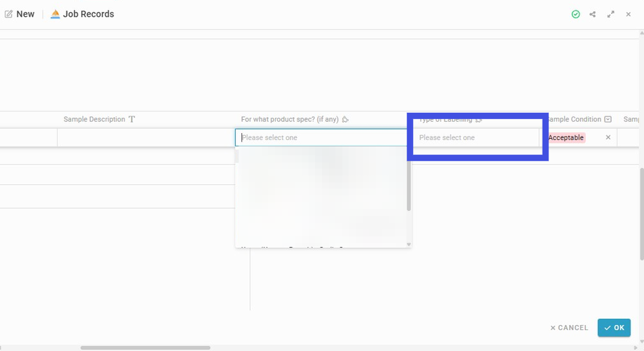Viewport: 644px width, 351px height.
Task: Click the dropdown list vertical scrollbar thumb
Action: [x=409, y=186]
